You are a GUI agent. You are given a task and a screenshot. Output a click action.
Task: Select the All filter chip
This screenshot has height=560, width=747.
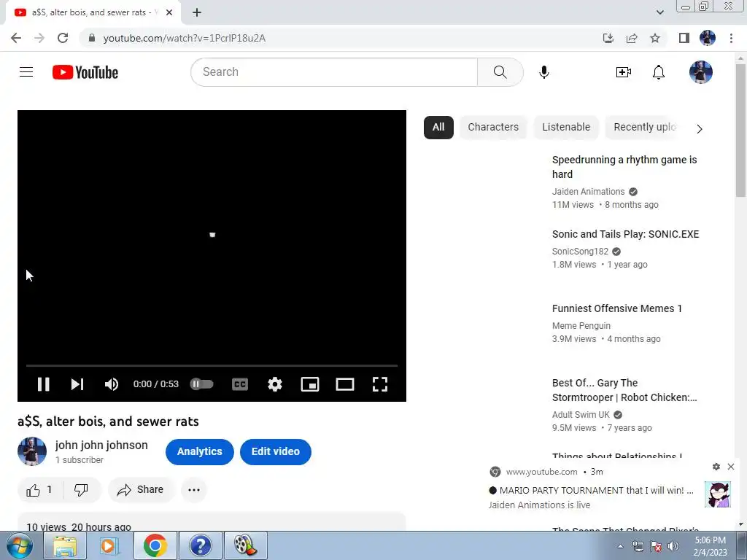click(x=438, y=127)
